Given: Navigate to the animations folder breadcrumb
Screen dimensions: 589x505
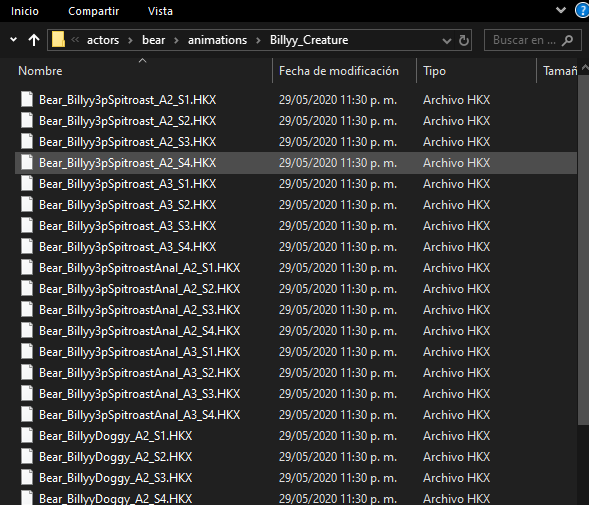Looking at the screenshot, I should pyautogui.click(x=217, y=40).
